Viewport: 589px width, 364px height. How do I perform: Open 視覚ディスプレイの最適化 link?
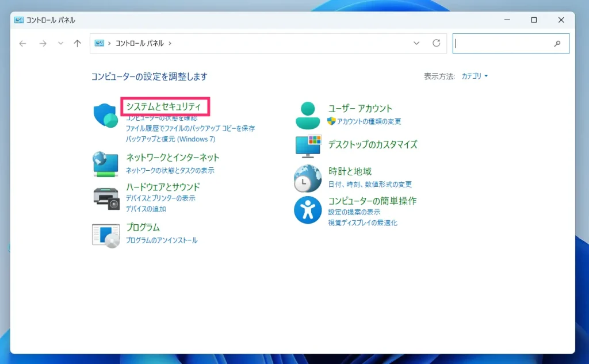point(362,223)
